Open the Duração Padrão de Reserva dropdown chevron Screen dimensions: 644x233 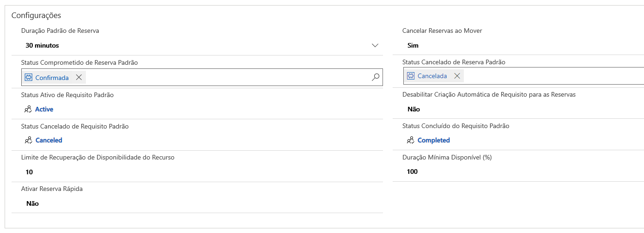[x=375, y=45]
